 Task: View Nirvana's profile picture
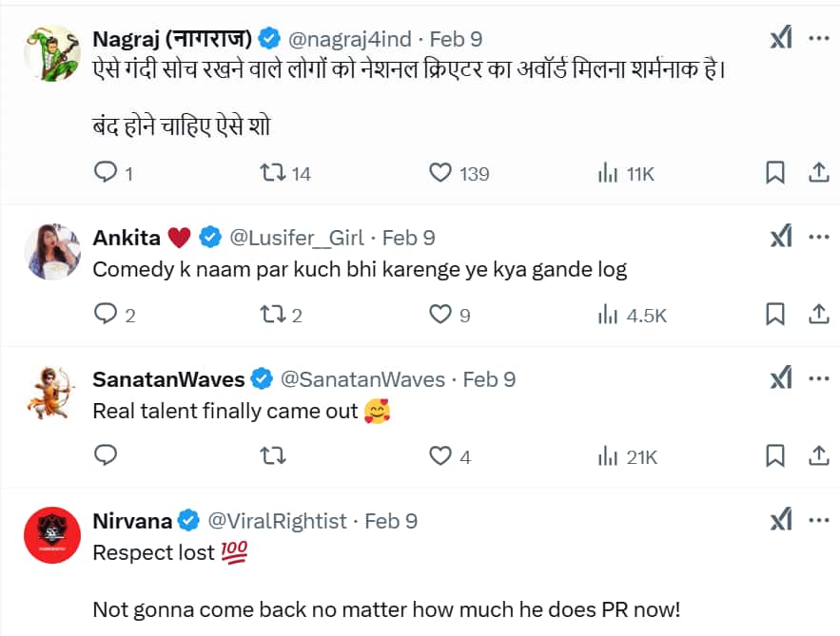point(52,535)
